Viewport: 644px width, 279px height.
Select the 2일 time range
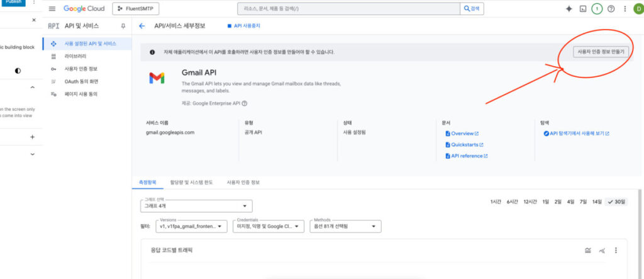558,202
